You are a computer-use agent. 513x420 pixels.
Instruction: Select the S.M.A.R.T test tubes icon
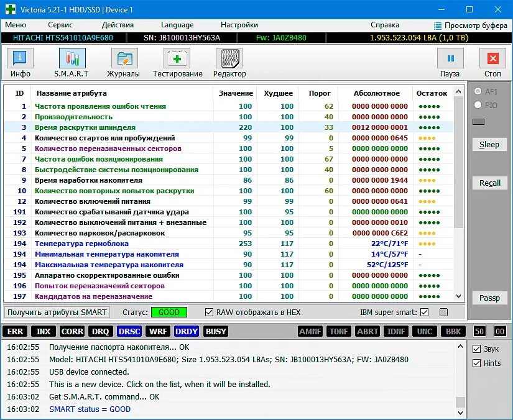(x=72, y=58)
